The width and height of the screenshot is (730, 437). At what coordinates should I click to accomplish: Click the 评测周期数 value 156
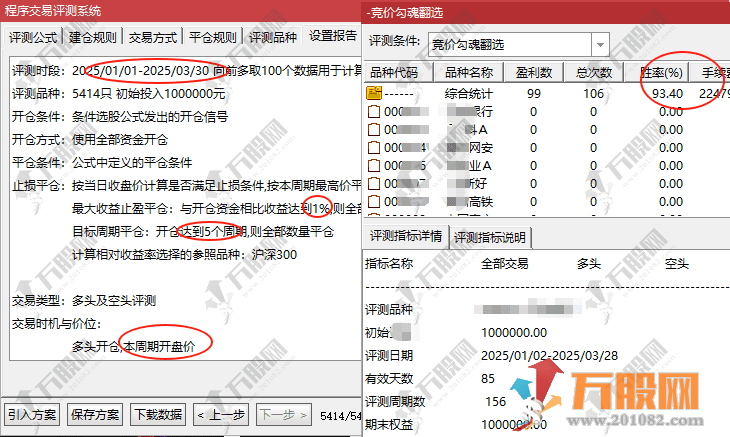click(x=495, y=401)
